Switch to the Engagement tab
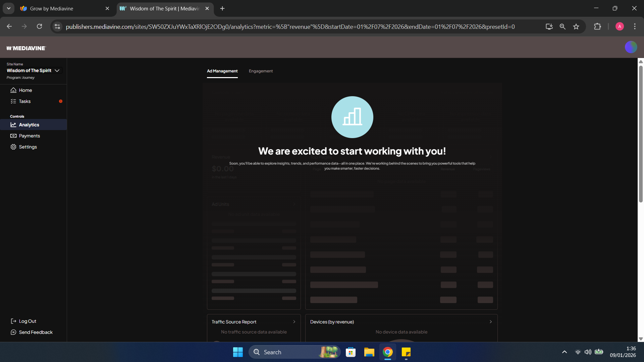Viewport: 644px width, 362px height. click(x=261, y=71)
